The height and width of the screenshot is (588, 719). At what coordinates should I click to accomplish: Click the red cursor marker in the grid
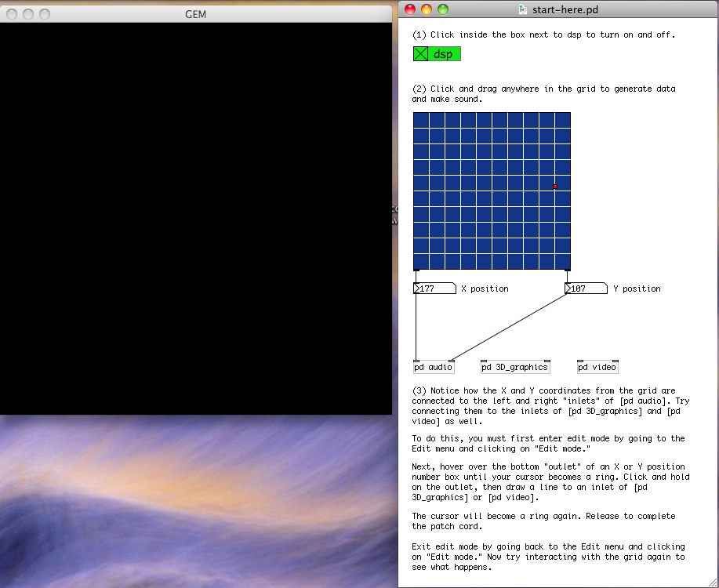(555, 187)
